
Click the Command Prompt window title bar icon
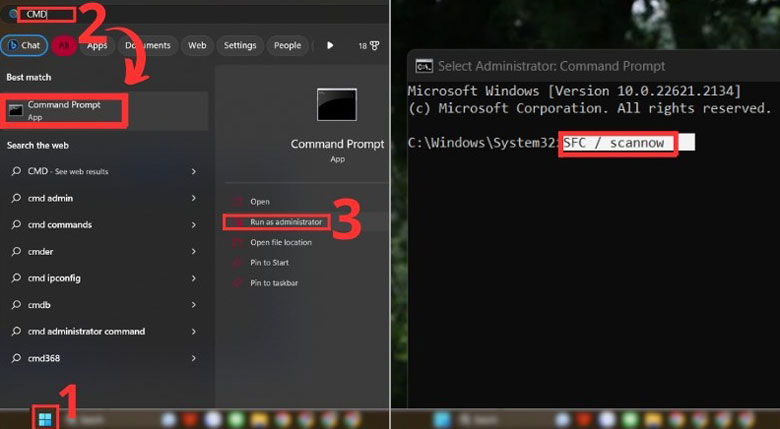pyautogui.click(x=424, y=66)
